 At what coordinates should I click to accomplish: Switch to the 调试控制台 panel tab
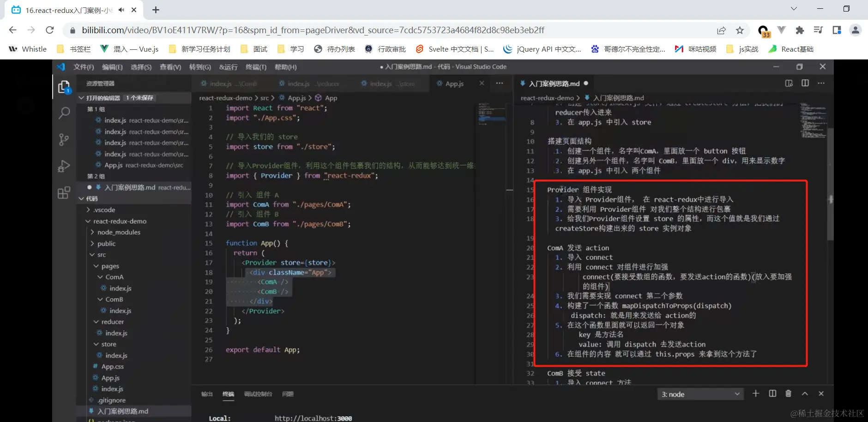pos(258,394)
